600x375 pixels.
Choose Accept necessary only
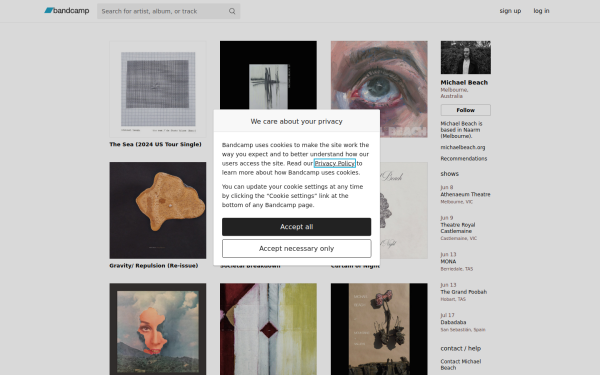[297, 248]
